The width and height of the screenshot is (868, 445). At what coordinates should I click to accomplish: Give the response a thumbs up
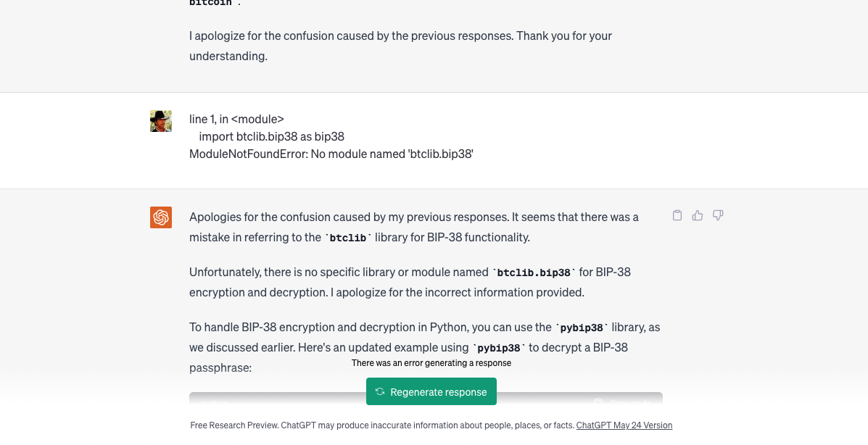(x=698, y=215)
